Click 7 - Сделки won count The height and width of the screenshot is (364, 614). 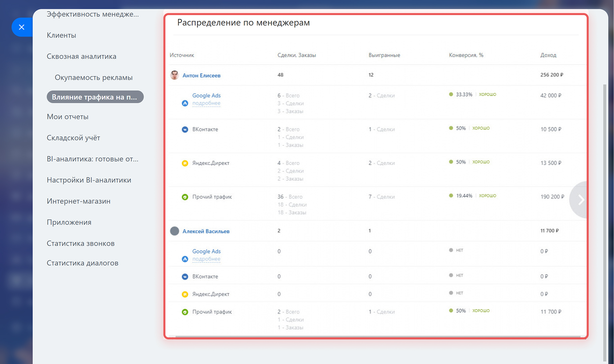point(382,197)
